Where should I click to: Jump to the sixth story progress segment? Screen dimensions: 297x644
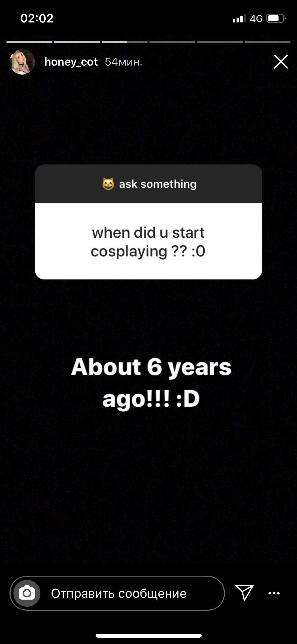[267, 42]
